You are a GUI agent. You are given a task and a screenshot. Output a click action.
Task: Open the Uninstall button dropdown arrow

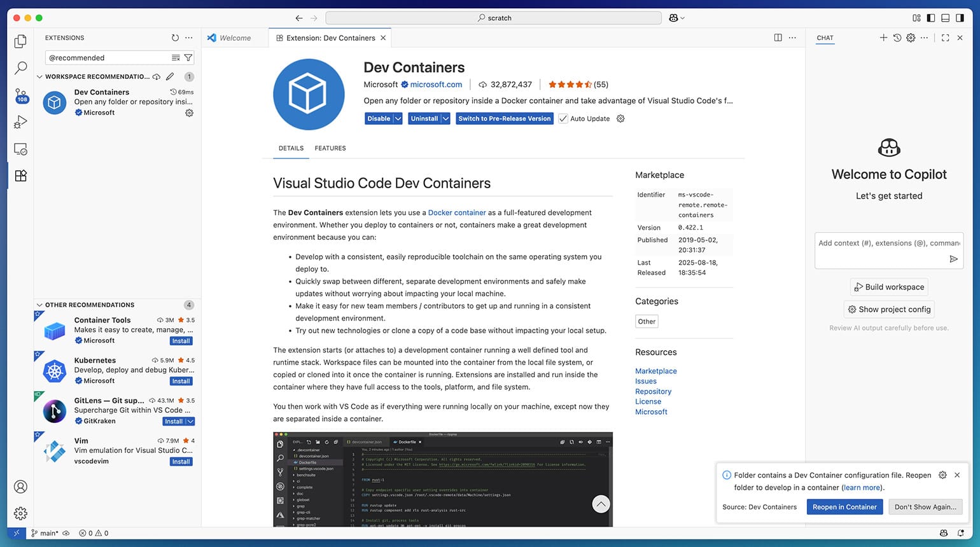[x=445, y=119]
